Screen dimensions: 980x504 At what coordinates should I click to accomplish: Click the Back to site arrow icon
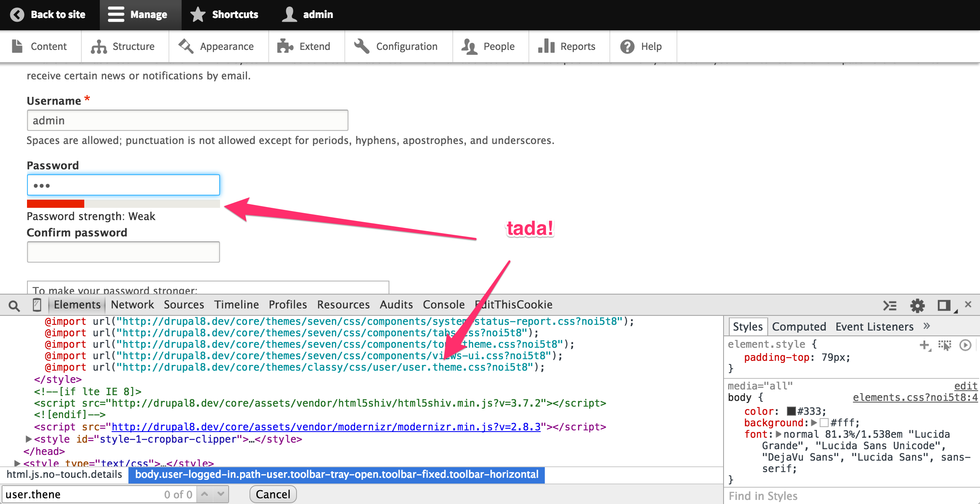pyautogui.click(x=17, y=15)
